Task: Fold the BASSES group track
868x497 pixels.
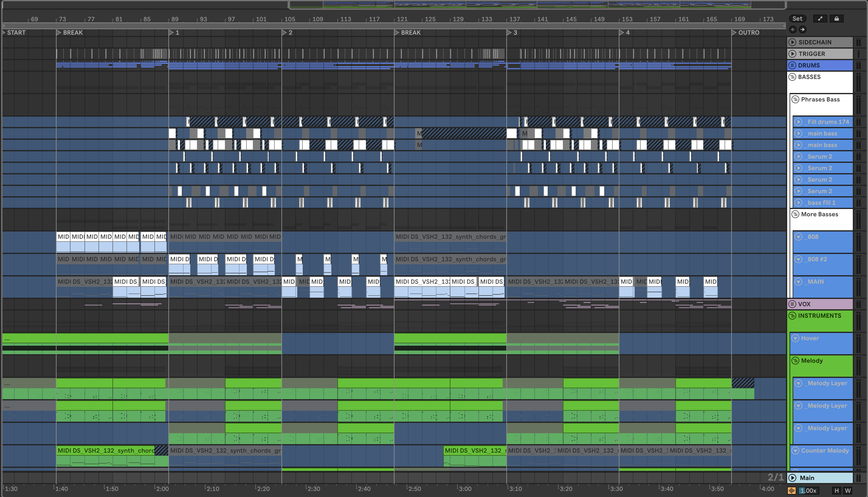Action: tap(792, 77)
